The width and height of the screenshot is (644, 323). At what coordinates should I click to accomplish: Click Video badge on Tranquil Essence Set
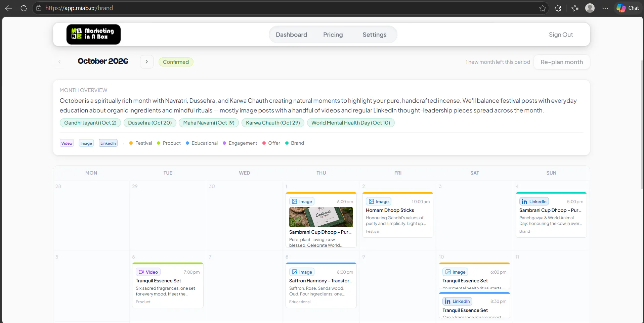[x=148, y=272]
